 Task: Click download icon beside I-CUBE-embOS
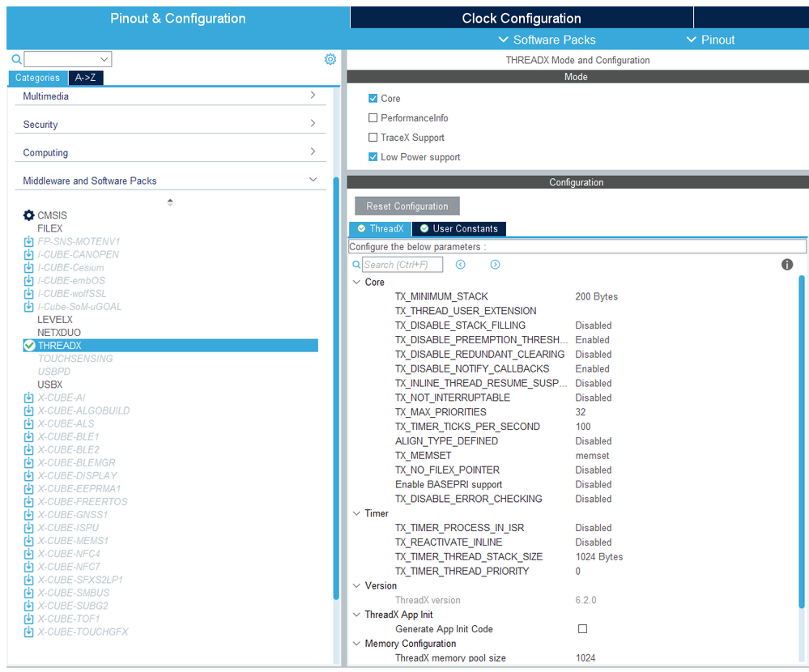click(x=29, y=281)
